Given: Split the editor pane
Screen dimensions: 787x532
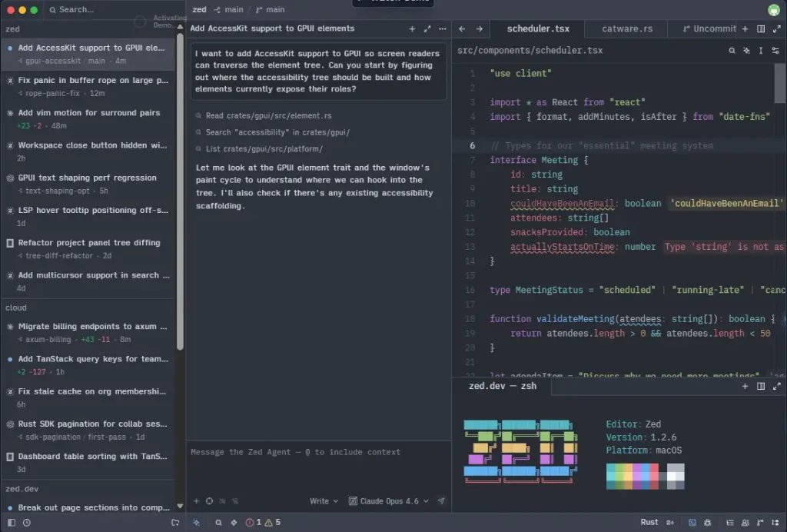Looking at the screenshot, I should click(761, 28).
